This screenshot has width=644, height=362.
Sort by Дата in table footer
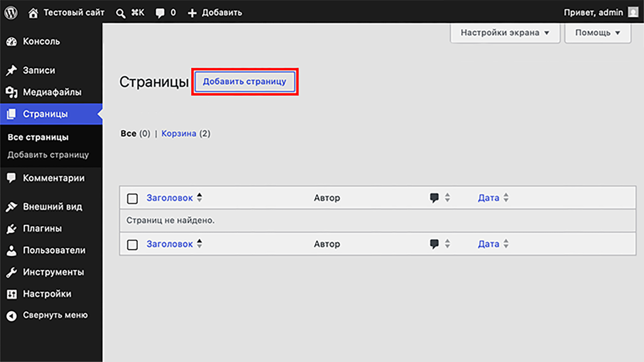[x=488, y=244]
